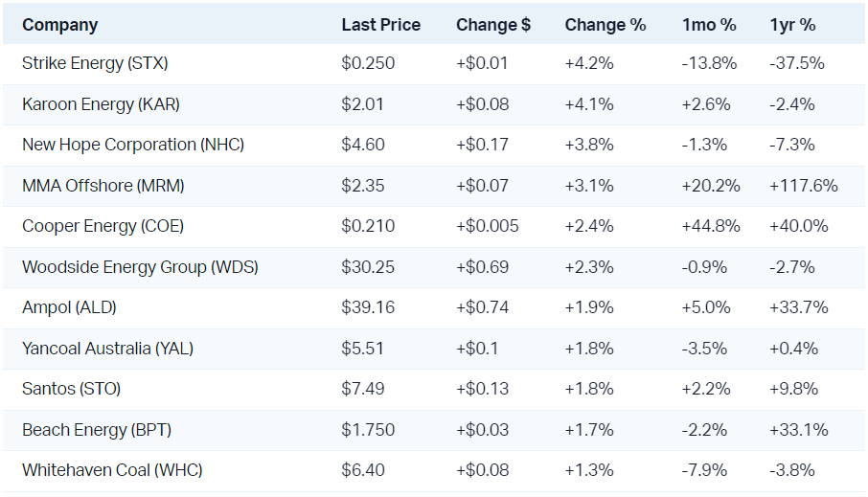Click MMA Offshore's +117.6% yearly value
Screen dimensions: 868x497
click(803, 186)
